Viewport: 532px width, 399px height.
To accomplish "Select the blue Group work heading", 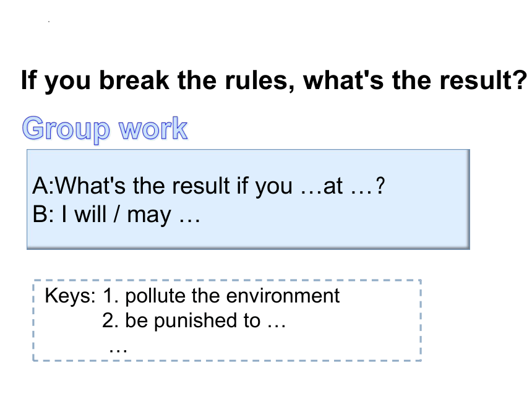I will [105, 129].
